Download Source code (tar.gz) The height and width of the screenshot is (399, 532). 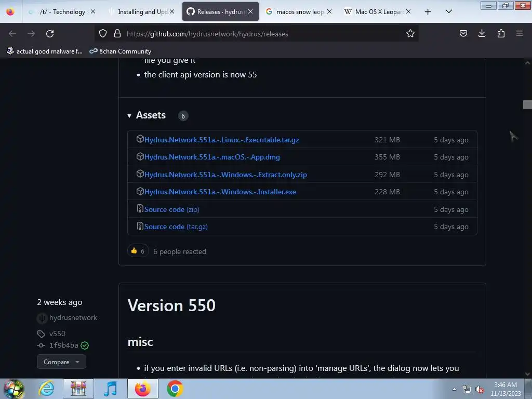pos(176,227)
